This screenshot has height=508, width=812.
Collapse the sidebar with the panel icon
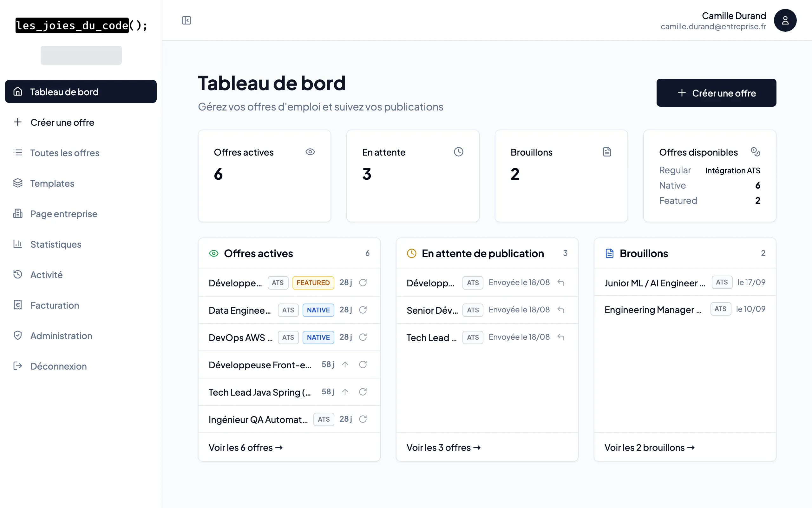click(x=186, y=21)
